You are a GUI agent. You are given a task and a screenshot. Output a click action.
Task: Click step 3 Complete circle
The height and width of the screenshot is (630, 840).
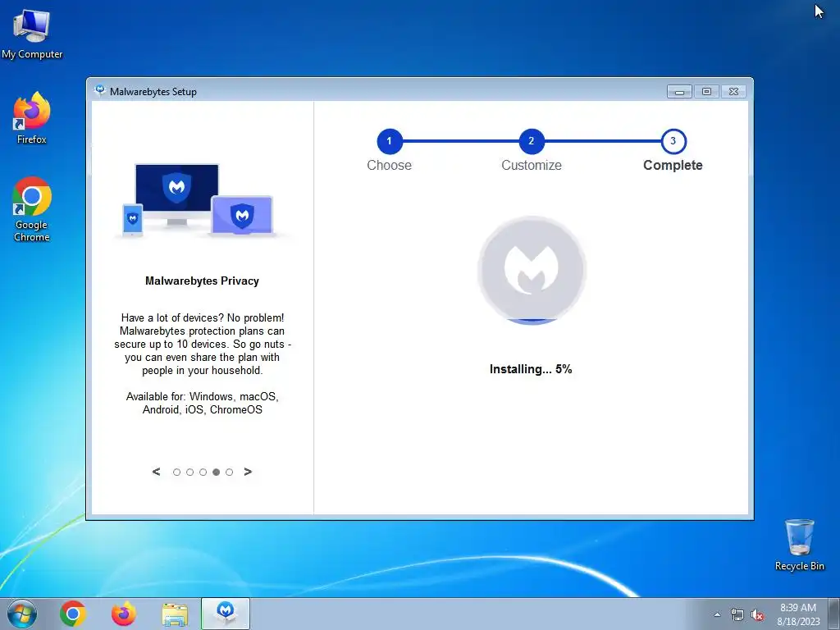click(673, 141)
